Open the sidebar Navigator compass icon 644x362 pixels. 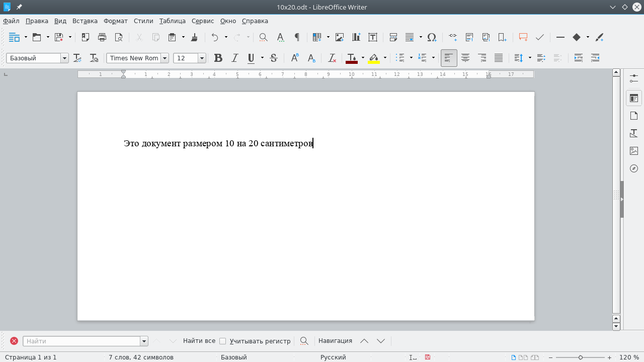tap(634, 168)
